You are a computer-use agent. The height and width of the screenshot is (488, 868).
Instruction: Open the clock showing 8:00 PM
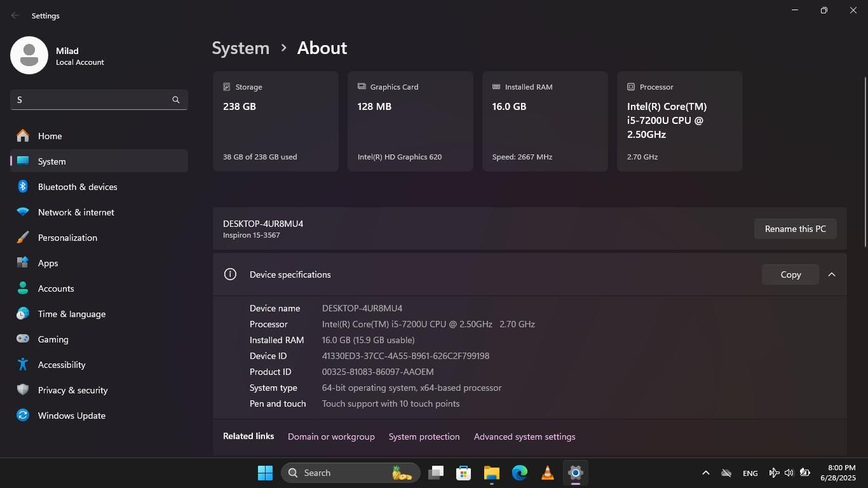pyautogui.click(x=838, y=473)
